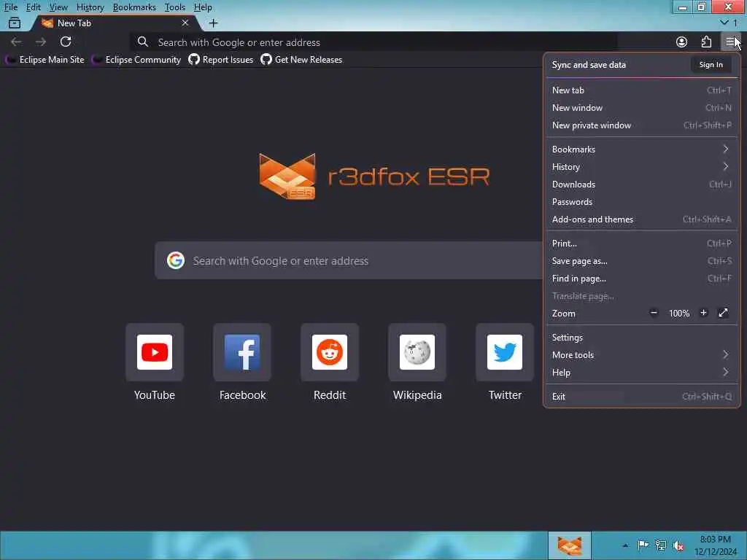This screenshot has width=747, height=560.
Task: Open Downloads from the app menu
Action: 641,184
